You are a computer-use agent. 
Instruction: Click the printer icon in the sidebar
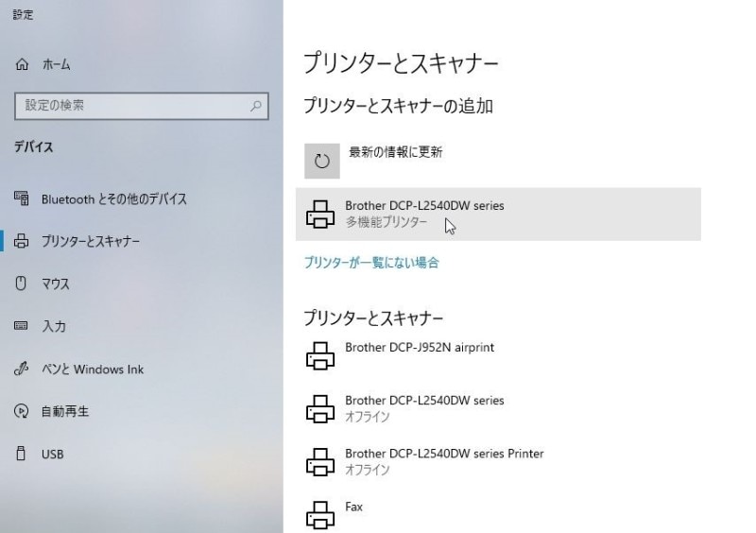coord(21,241)
